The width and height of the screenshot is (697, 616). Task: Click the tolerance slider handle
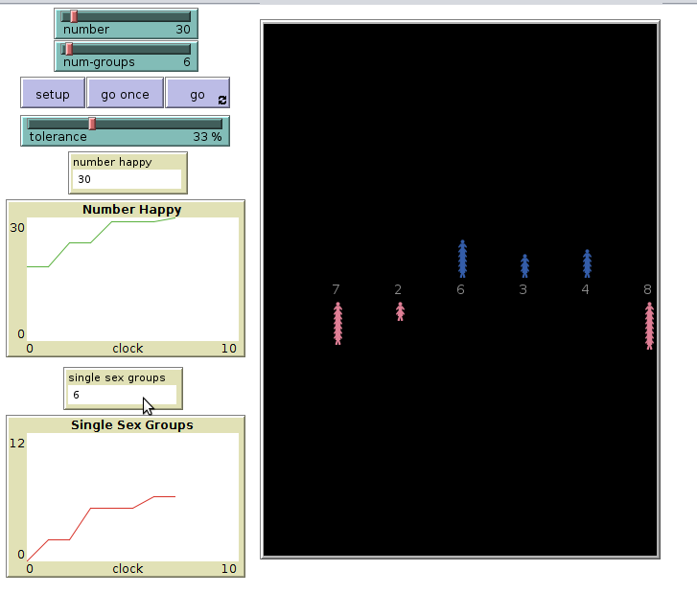tap(92, 124)
